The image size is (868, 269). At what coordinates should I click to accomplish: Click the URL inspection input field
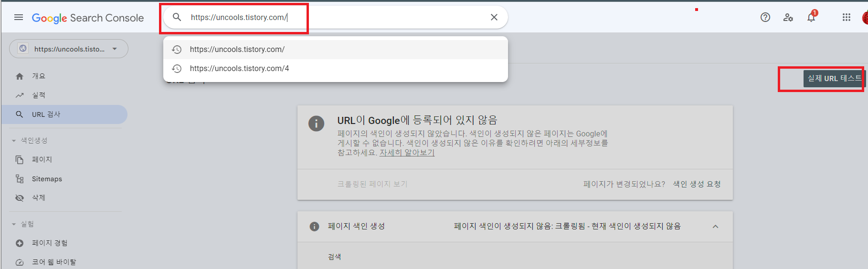tap(335, 17)
